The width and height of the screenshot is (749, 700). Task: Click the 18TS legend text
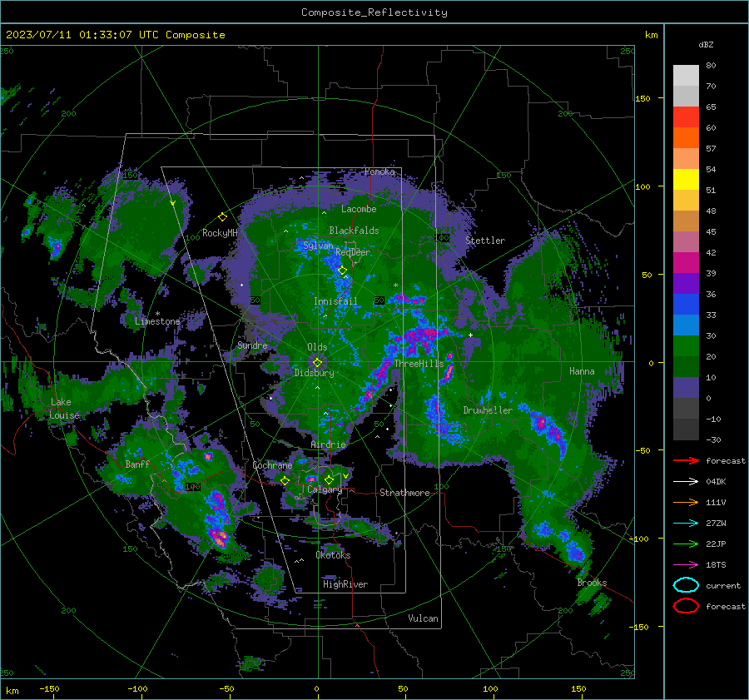(716, 564)
